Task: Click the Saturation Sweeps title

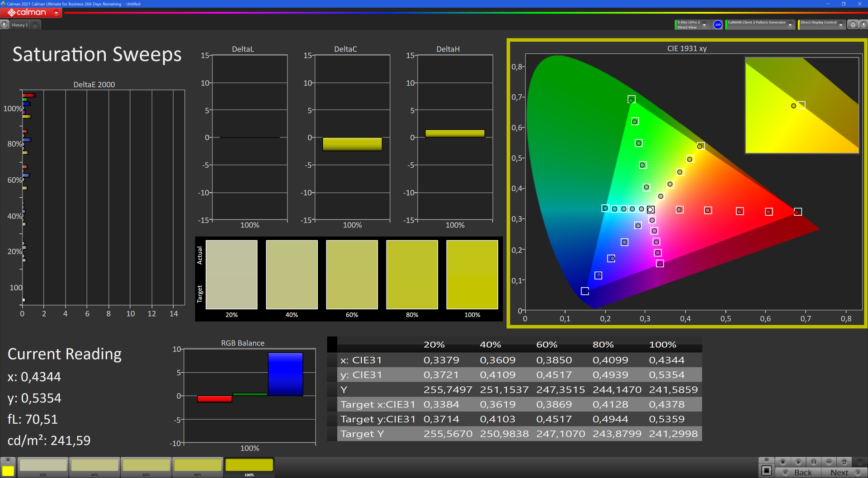Action: pyautogui.click(x=97, y=54)
